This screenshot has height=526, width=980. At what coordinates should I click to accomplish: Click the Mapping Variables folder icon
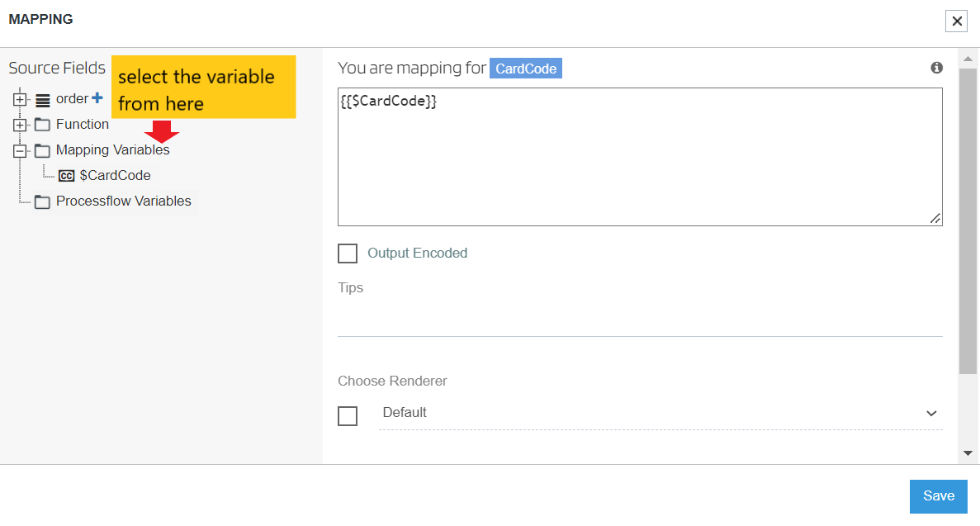point(43,151)
